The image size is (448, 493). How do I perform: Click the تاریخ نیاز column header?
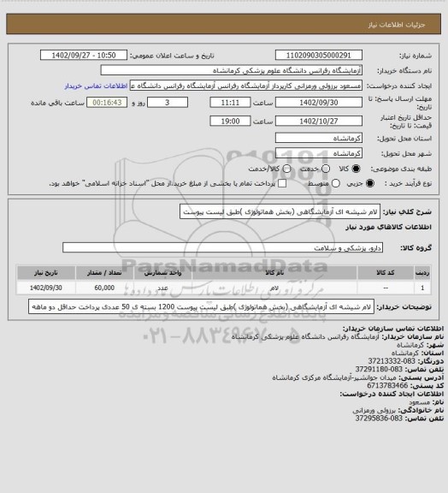tap(46, 272)
